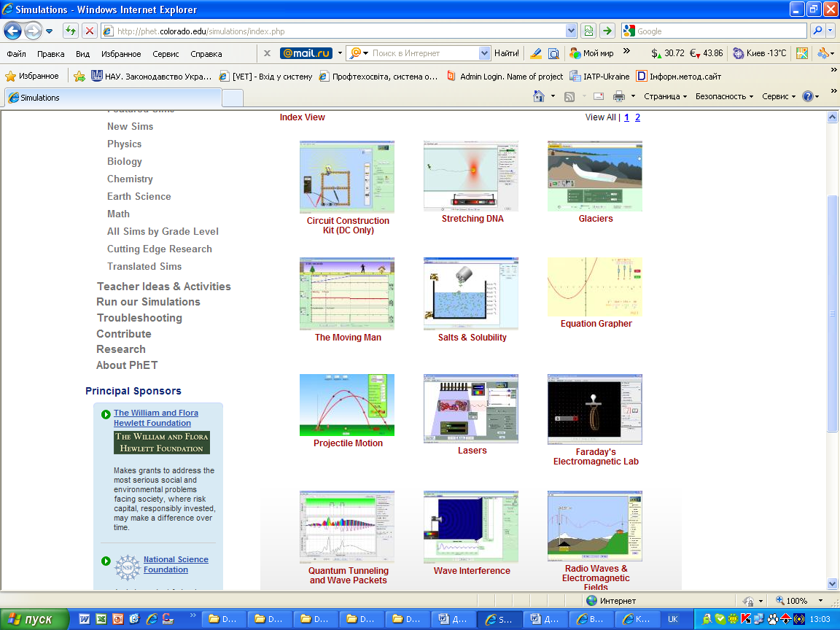Click the add-to-favorites bar star icon
The image size is (840, 630).
pos(79,76)
